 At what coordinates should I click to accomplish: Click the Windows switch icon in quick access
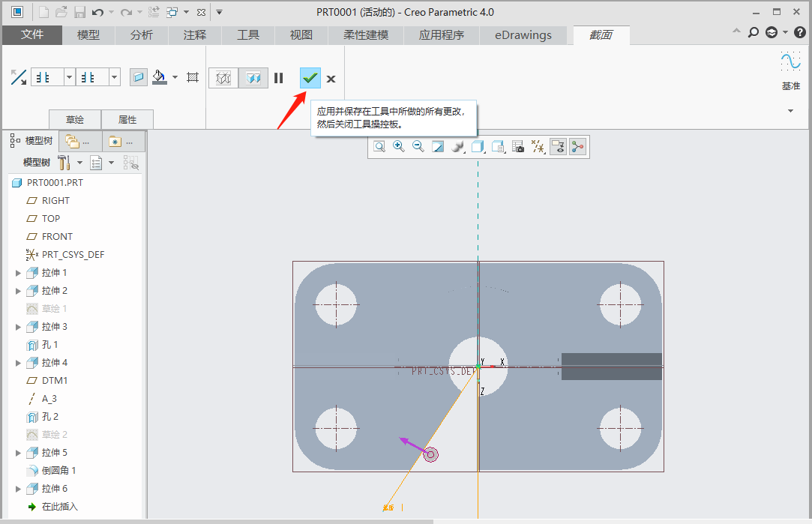pos(172,12)
